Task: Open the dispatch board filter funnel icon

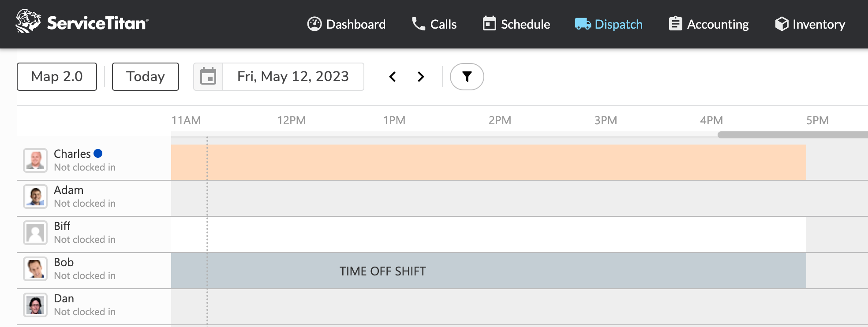Action: [467, 76]
